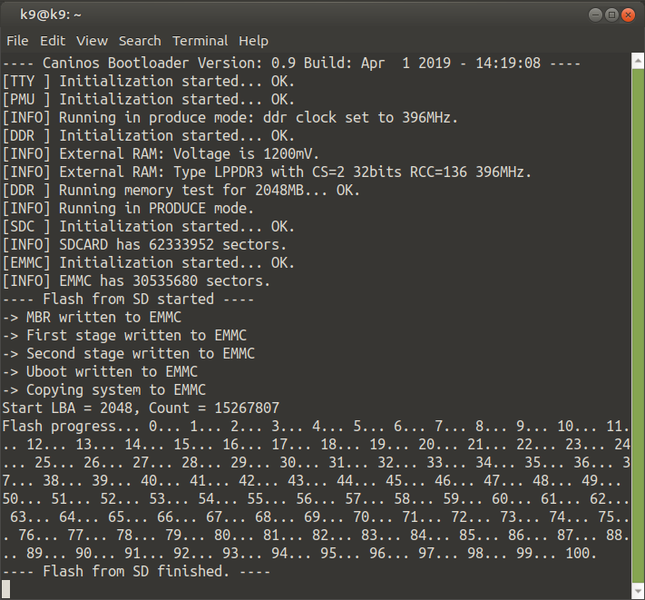Close the terminal window

628,15
